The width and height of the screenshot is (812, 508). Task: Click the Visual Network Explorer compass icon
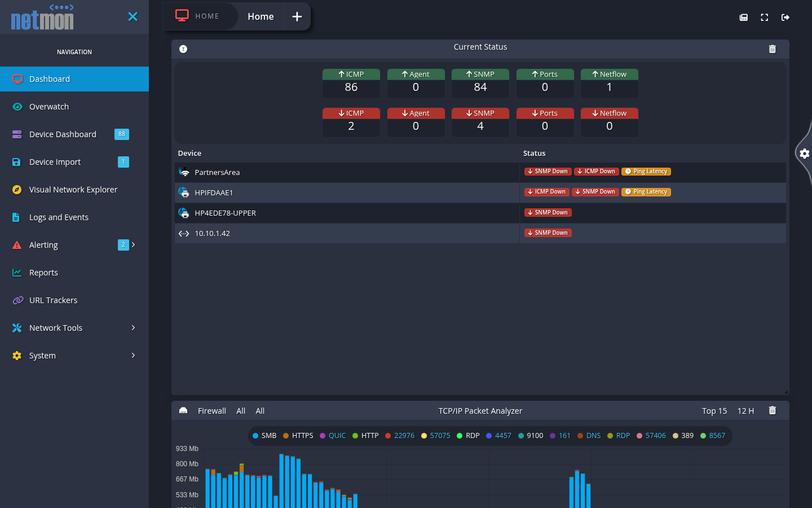pos(17,190)
